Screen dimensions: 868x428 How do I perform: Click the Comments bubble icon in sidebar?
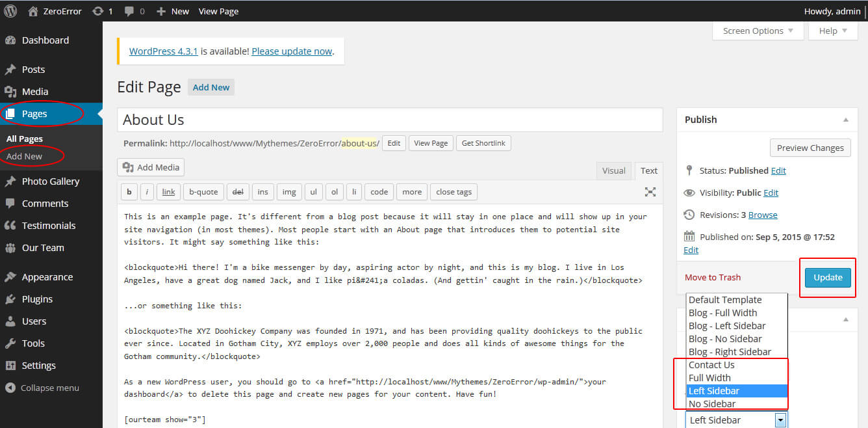[x=10, y=204]
